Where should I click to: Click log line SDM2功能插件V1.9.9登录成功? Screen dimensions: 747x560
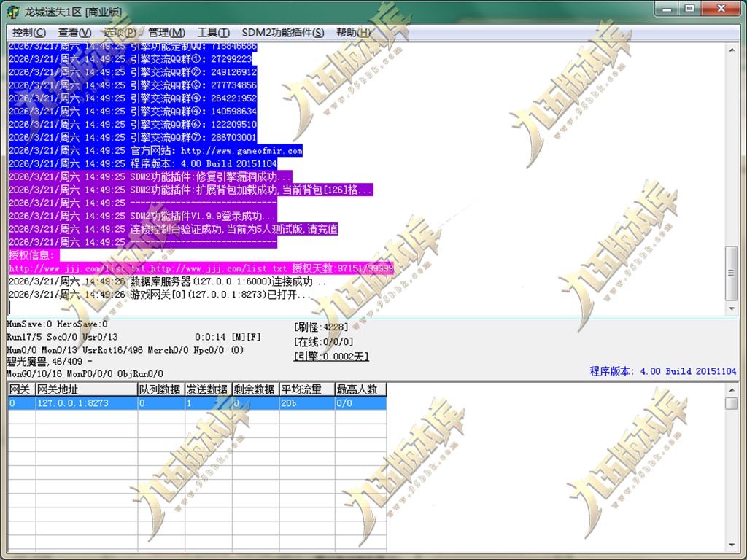pyautogui.click(x=142, y=216)
